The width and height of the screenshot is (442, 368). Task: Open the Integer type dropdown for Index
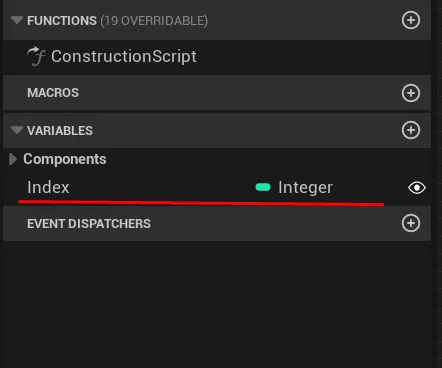pyautogui.click(x=305, y=187)
